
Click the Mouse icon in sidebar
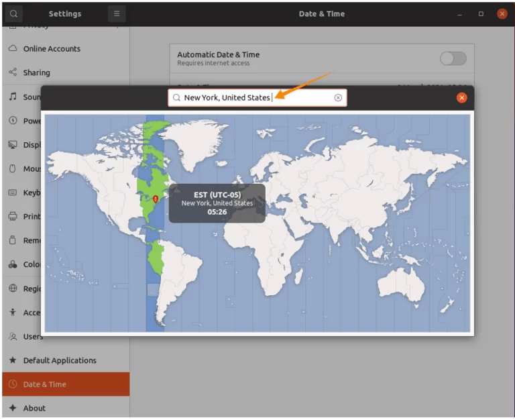pos(13,168)
